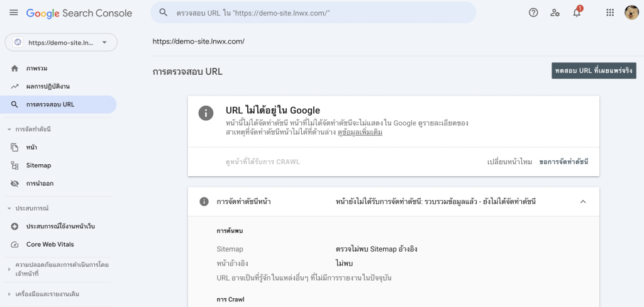Click เปลี่ยนหน้าใหม่ link

tap(509, 162)
